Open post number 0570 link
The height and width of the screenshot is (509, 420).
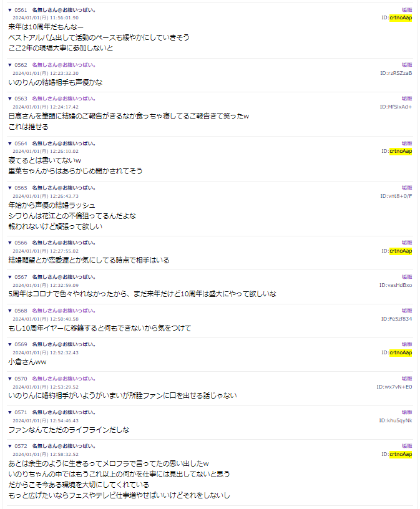tap(21, 379)
